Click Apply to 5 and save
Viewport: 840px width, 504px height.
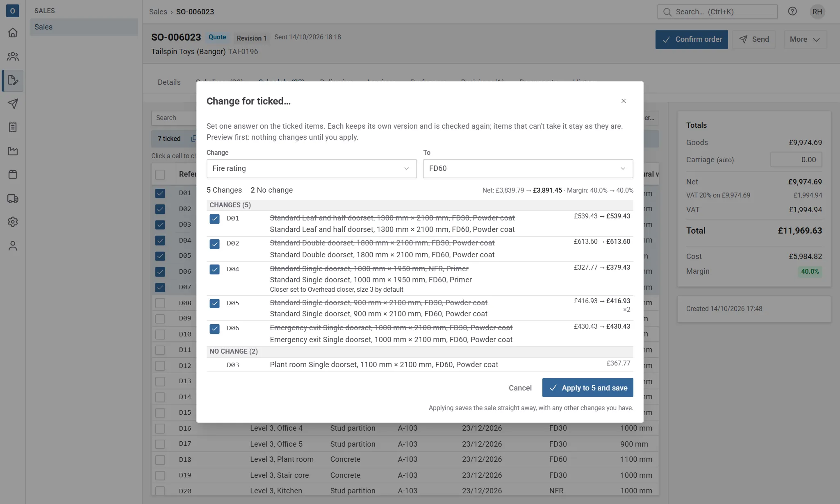click(x=587, y=388)
